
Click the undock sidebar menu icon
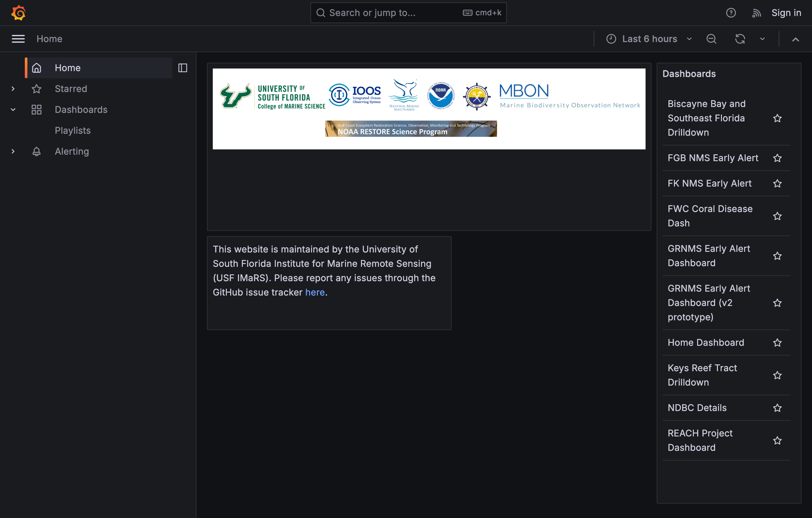click(183, 68)
